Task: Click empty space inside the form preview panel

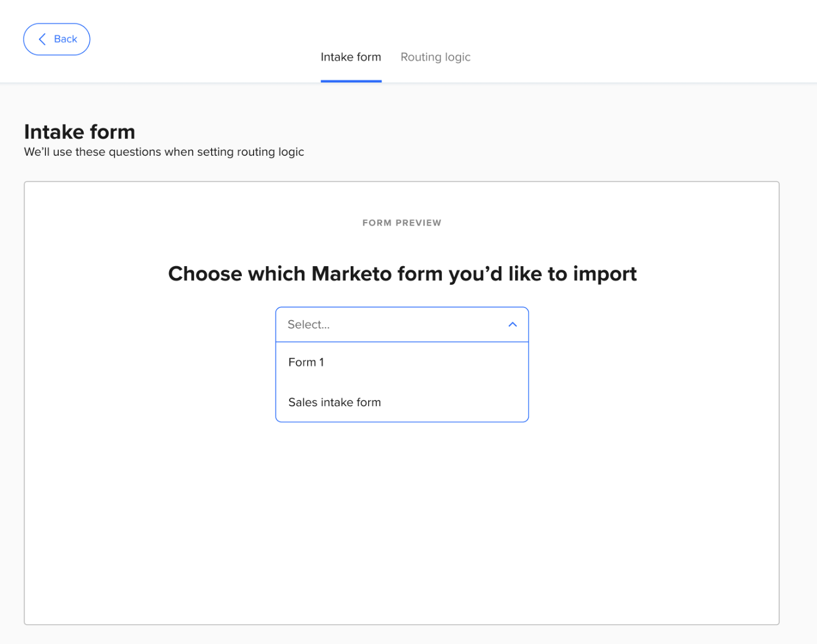Action: coord(401,523)
